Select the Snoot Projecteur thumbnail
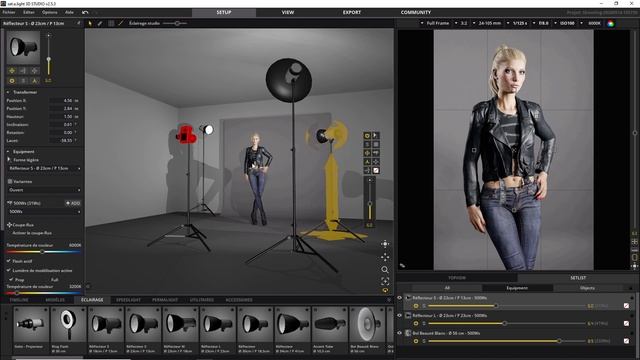Image resolution: width=640 pixels, height=360 pixels. tap(31, 330)
